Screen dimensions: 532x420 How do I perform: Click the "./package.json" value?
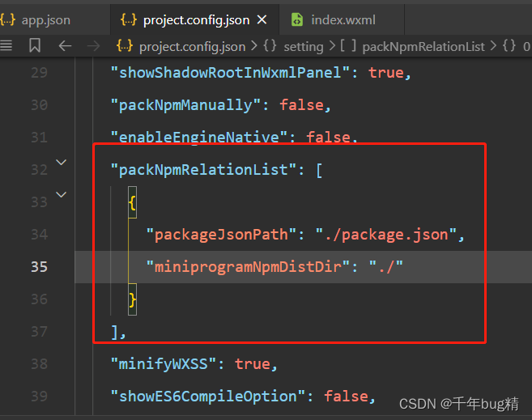(385, 235)
